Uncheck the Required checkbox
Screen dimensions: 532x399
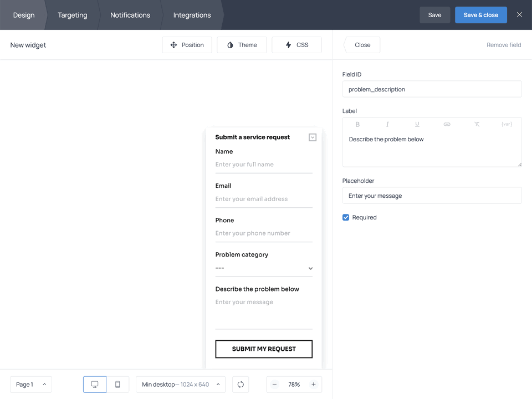(345, 217)
